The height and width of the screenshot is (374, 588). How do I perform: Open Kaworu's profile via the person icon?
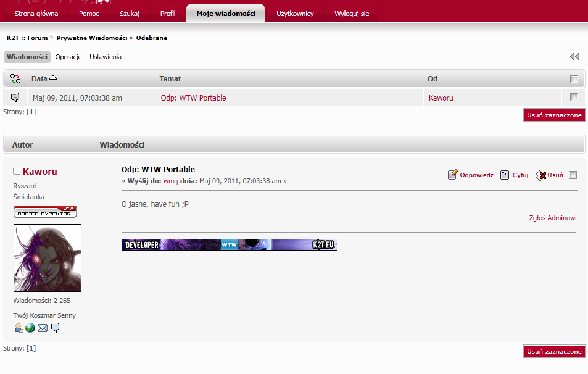coord(19,328)
